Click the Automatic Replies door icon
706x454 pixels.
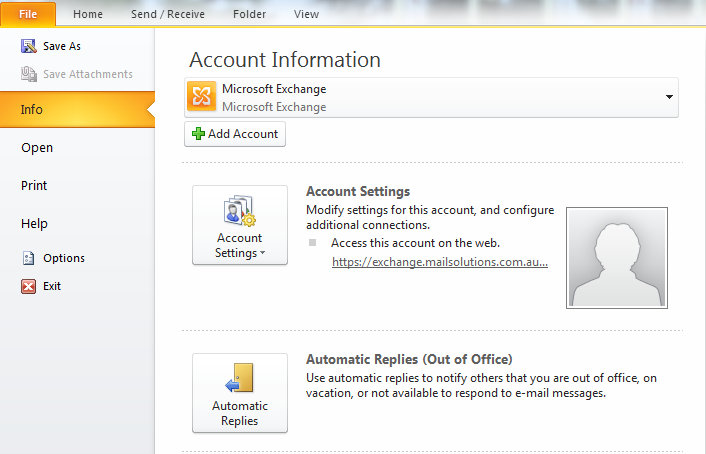point(240,378)
